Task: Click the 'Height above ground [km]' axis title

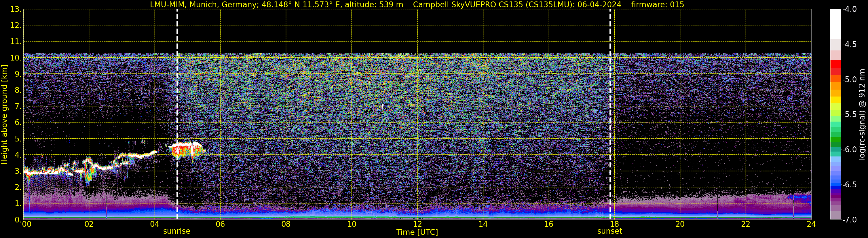Action: pyautogui.click(x=4, y=115)
